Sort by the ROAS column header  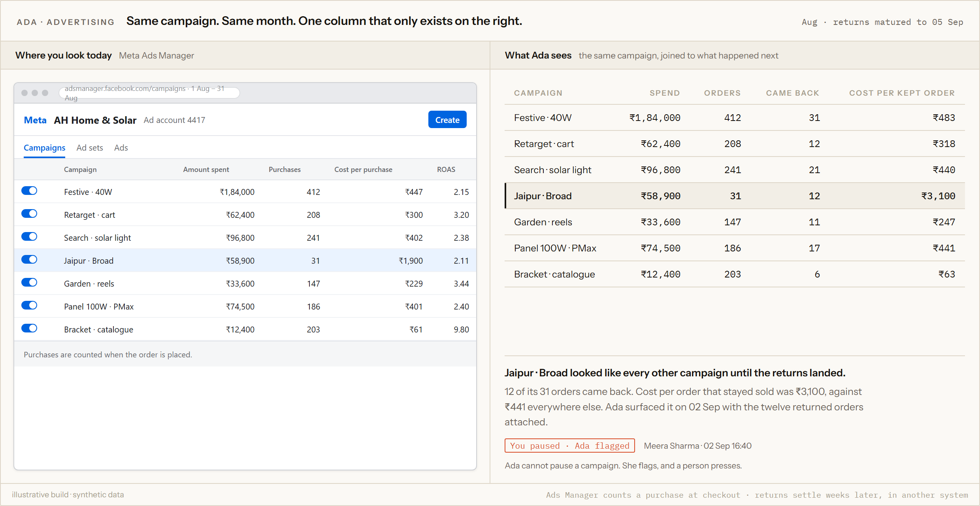(x=446, y=170)
